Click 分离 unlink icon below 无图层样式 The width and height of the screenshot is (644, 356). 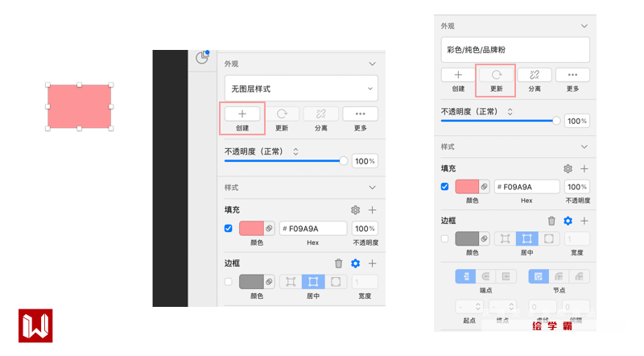click(x=320, y=114)
